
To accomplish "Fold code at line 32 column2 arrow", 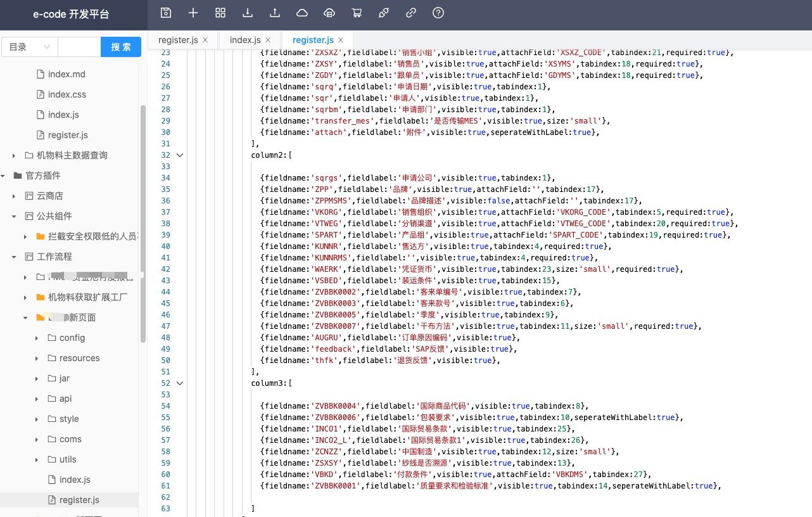I will point(180,155).
